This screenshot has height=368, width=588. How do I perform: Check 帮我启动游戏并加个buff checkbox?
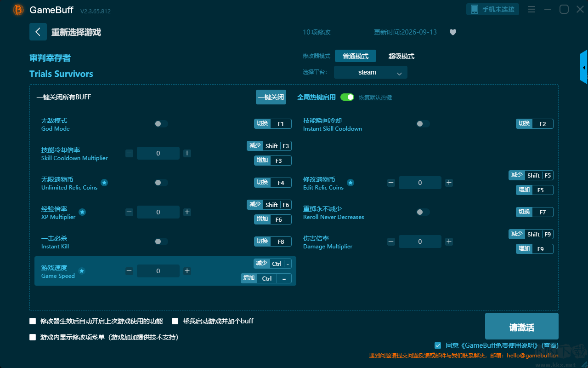pos(175,321)
